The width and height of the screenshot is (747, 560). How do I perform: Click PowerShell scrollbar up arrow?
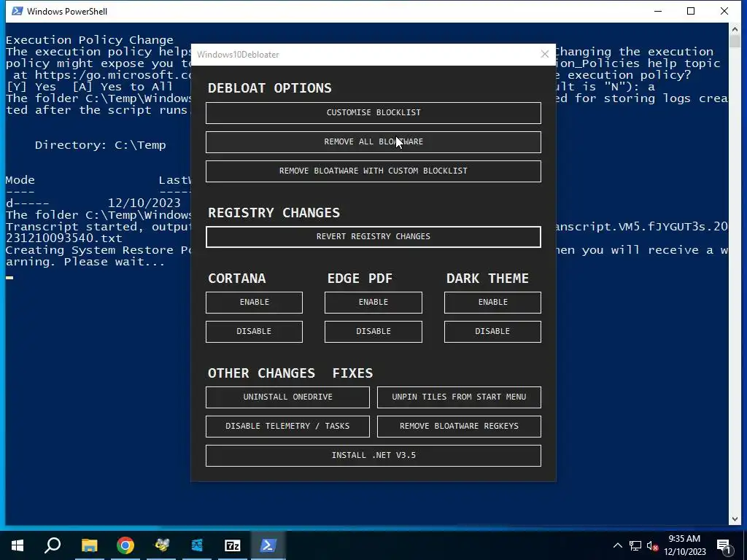tap(734, 29)
